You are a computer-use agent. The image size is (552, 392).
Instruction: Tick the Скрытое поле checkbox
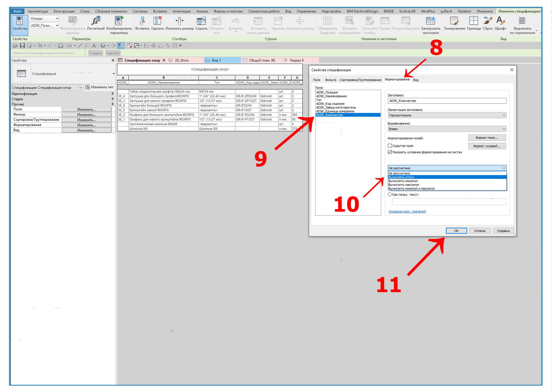tap(390, 146)
